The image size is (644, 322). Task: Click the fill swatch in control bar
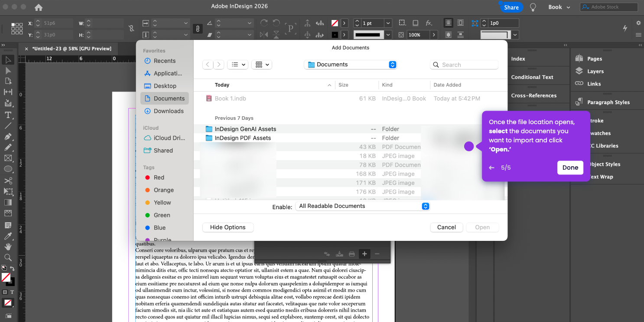click(335, 23)
